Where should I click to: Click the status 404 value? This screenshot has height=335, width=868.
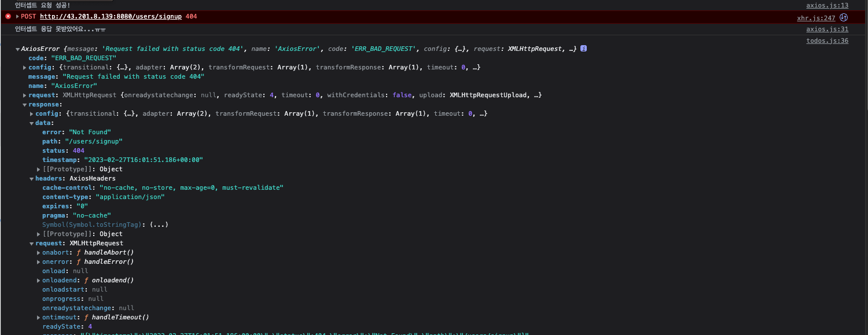coord(79,150)
